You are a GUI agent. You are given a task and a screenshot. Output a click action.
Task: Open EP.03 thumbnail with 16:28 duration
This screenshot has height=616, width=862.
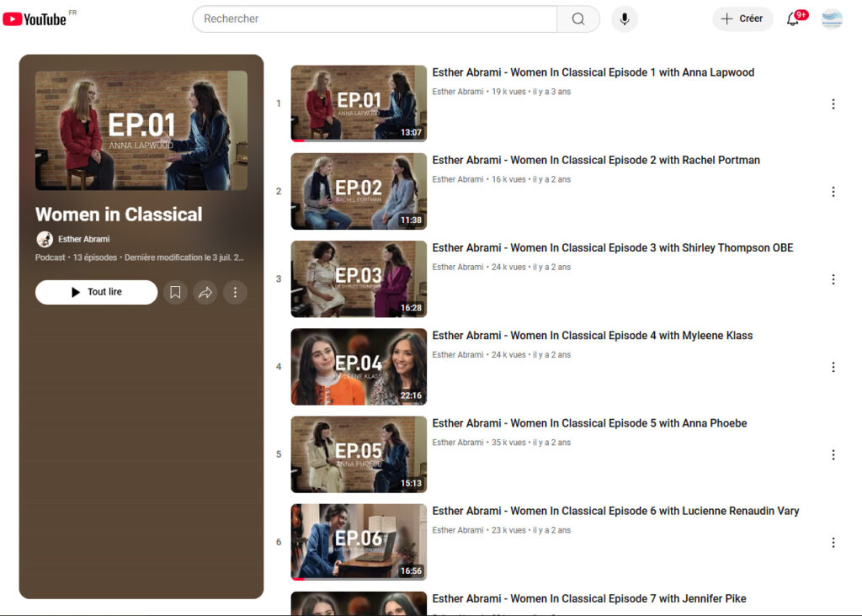coord(359,279)
